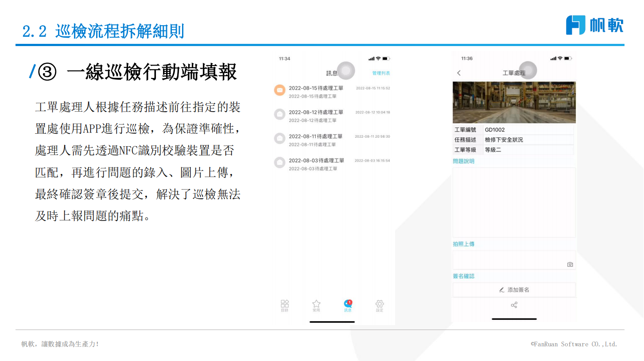Click the camera icon in 拍照上傳

click(570, 264)
